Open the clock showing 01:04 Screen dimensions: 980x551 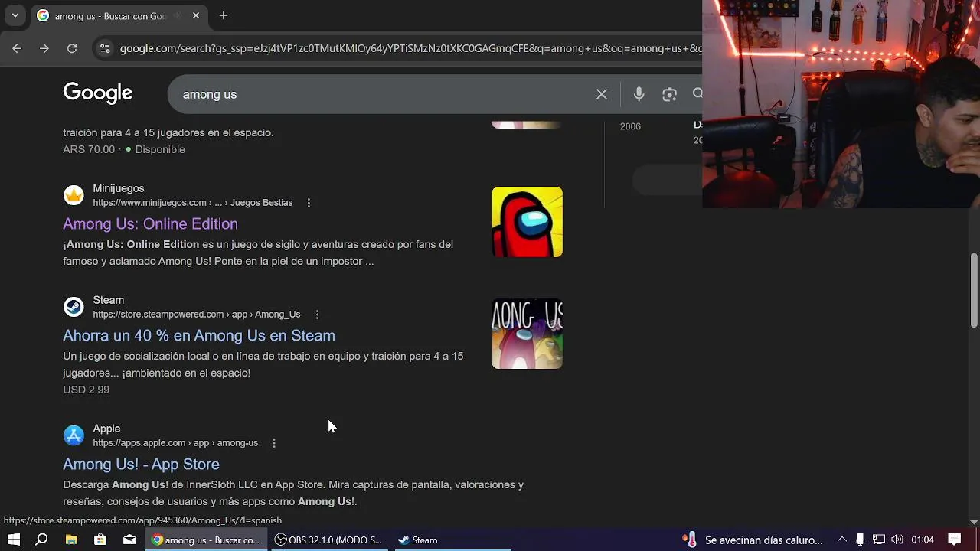click(x=923, y=540)
